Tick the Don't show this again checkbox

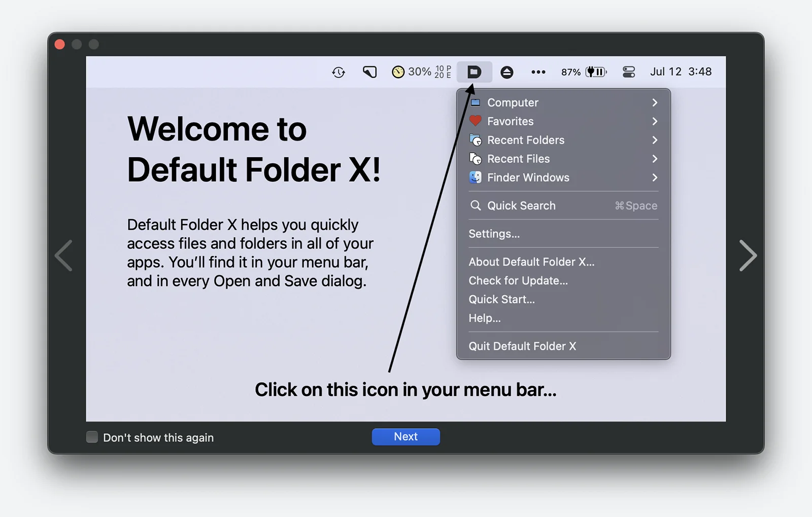[92, 437]
